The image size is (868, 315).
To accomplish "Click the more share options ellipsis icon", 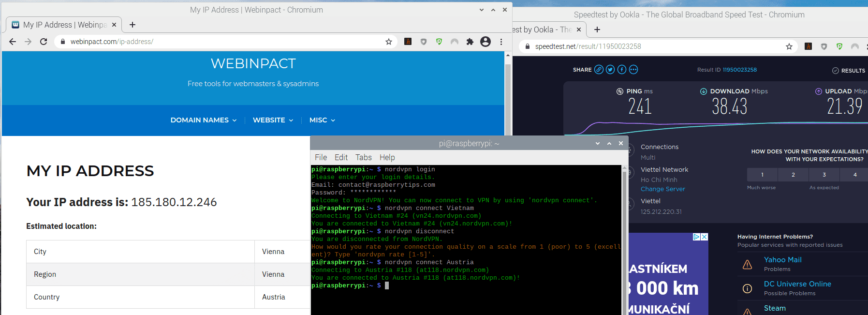I will (633, 70).
